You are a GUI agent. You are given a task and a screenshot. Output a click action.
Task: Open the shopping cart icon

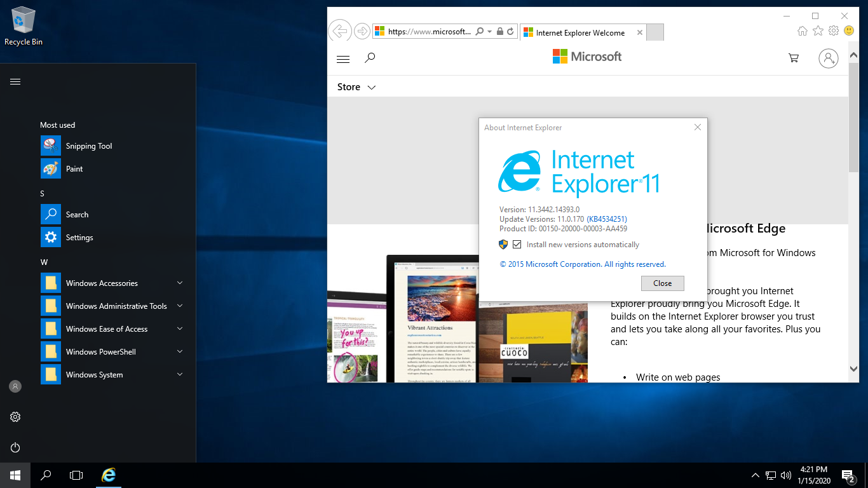[794, 58]
